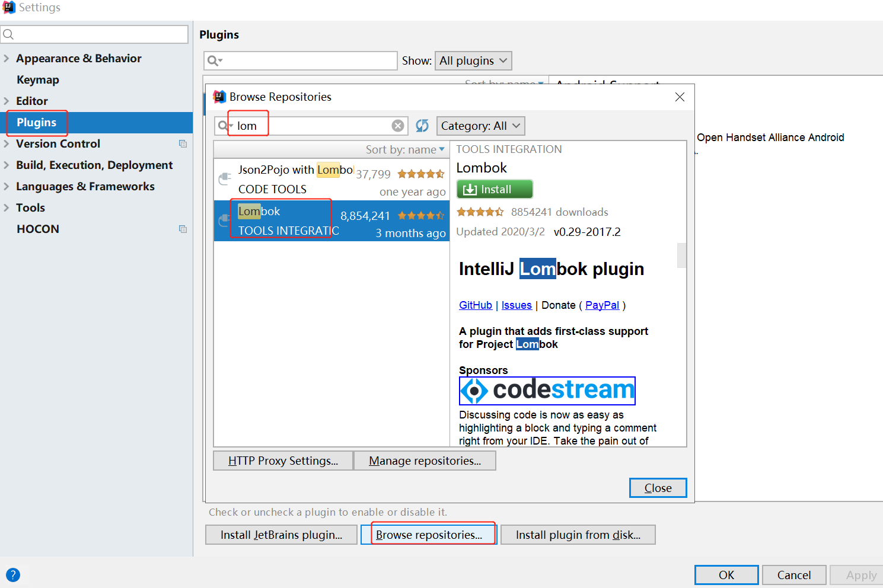
Task: Click the refresh repositories icon
Action: (x=422, y=126)
